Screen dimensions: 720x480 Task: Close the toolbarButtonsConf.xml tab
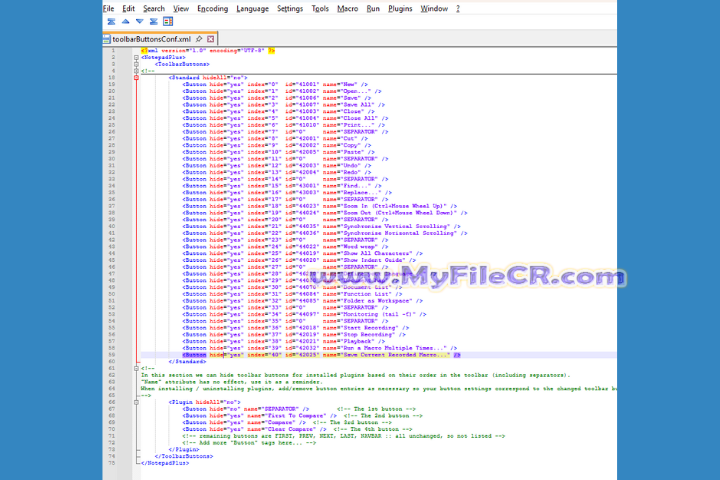(210, 39)
